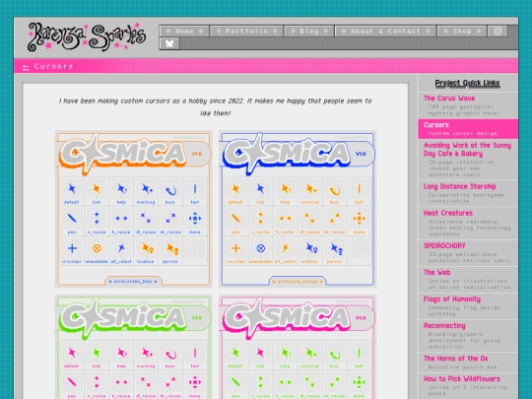Click the crosshair cursor in the blue Cosmica set

pyautogui.click(x=235, y=248)
